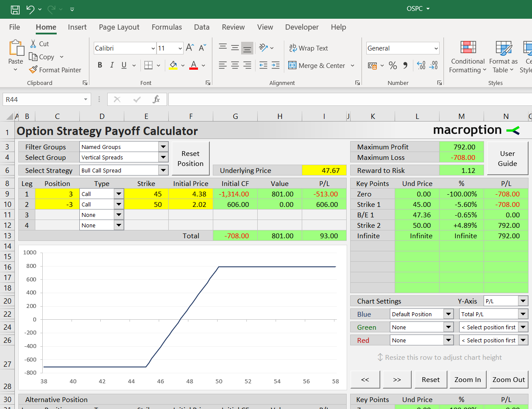Apply Percent Style format
This screenshot has width=532, height=409.
393,66
